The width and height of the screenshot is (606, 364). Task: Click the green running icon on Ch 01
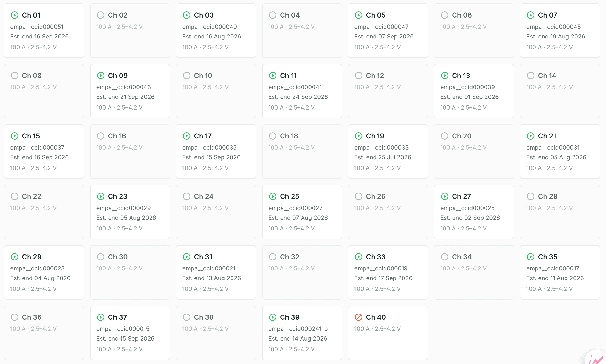point(14,15)
